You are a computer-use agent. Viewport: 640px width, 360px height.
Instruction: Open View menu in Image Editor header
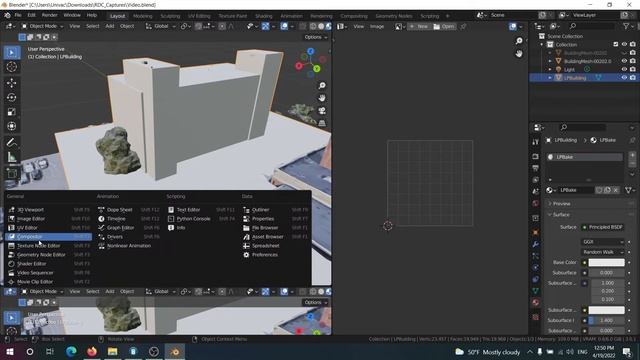point(358,26)
